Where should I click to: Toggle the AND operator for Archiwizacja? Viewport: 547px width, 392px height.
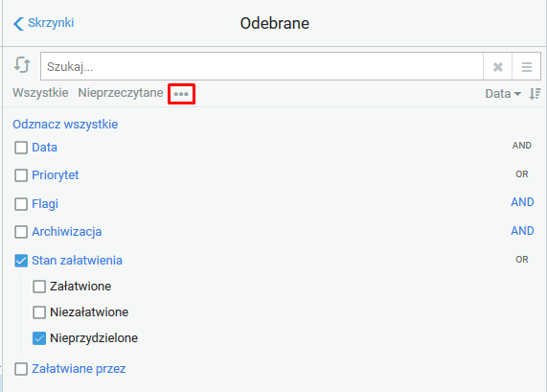click(522, 231)
